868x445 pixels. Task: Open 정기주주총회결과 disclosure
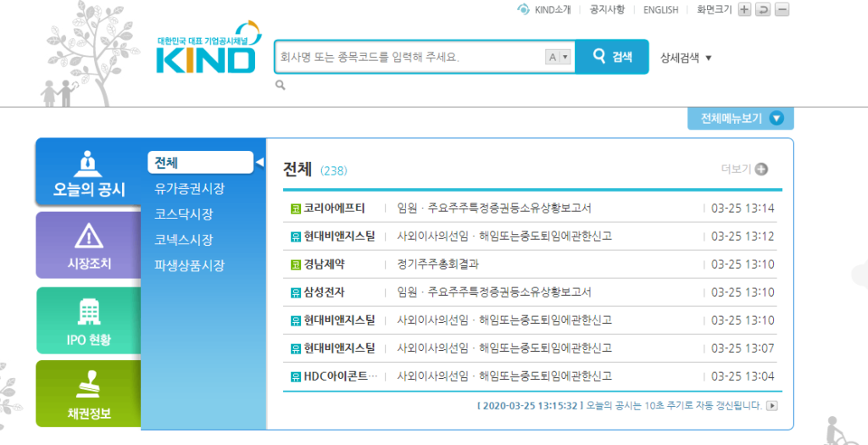438,264
